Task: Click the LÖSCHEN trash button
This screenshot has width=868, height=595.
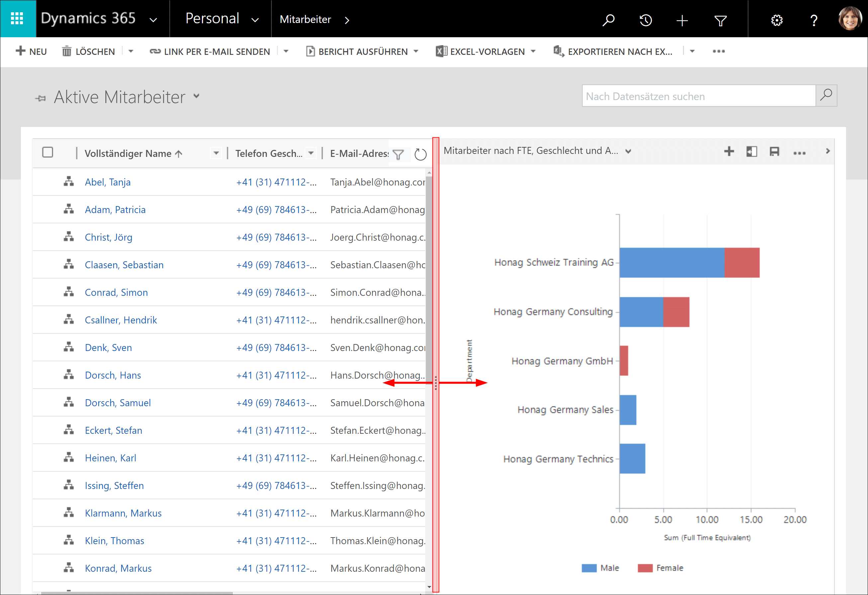Action: [x=88, y=51]
